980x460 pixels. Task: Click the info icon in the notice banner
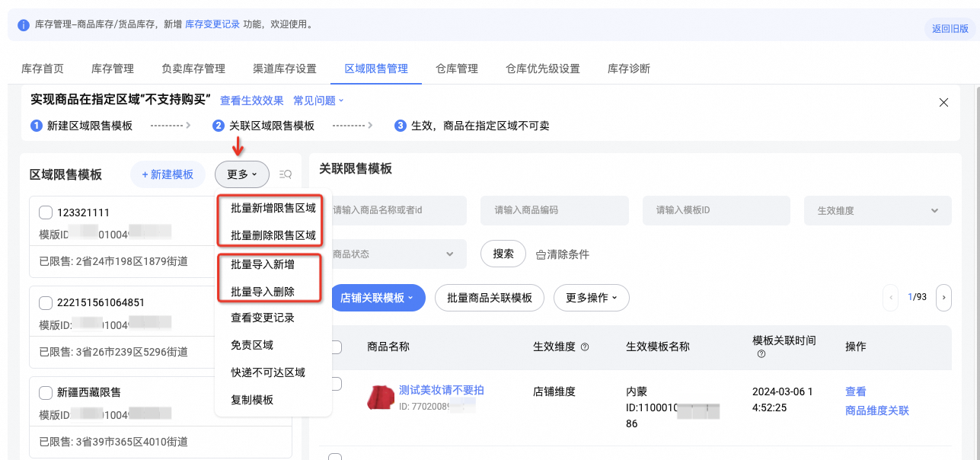pyautogui.click(x=24, y=25)
